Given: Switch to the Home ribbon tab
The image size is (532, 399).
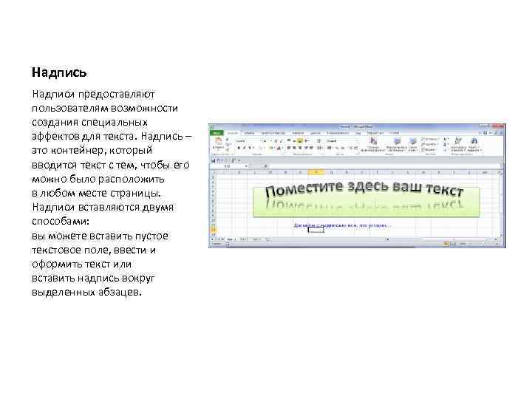Looking at the screenshot, I should 233,133.
